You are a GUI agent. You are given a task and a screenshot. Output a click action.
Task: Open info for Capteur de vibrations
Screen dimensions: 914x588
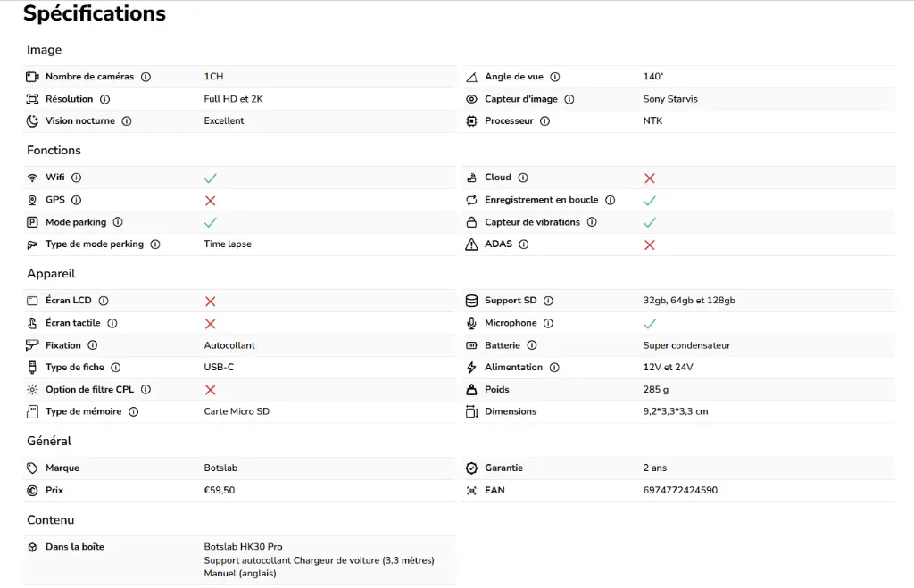pyautogui.click(x=592, y=222)
